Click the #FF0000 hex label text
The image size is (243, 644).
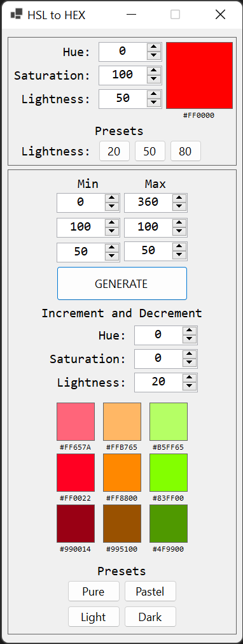(199, 115)
